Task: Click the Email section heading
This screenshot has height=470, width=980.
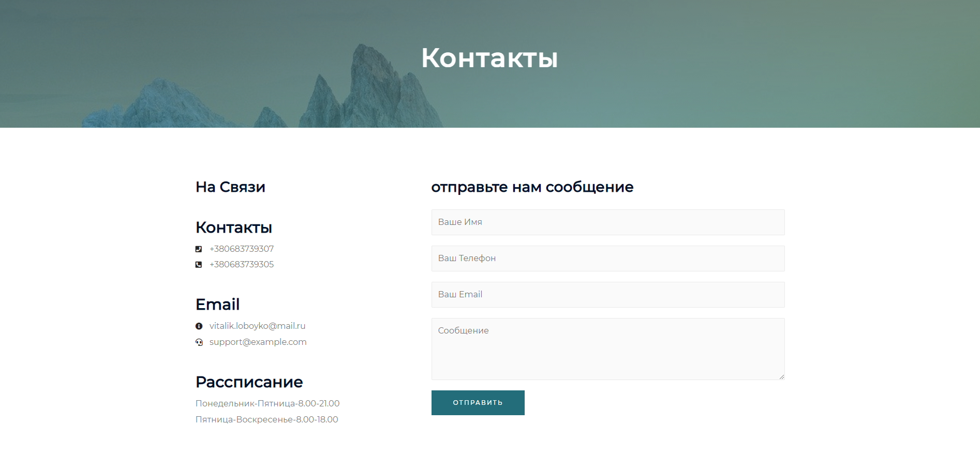Action: pos(217,305)
